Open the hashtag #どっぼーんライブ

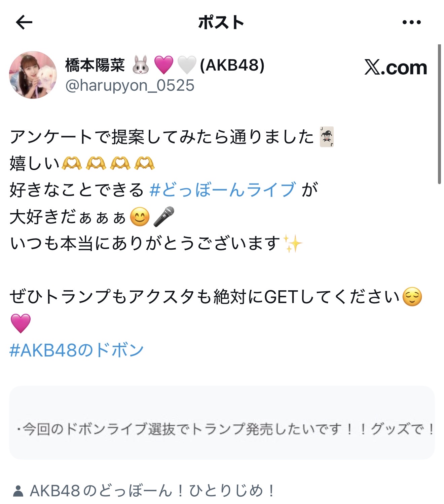click(223, 190)
